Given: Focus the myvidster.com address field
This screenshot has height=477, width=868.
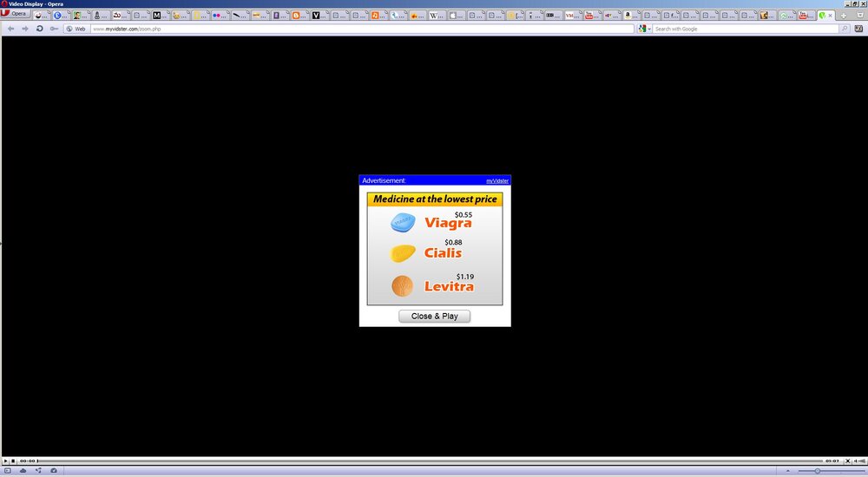Looking at the screenshot, I should [362, 29].
